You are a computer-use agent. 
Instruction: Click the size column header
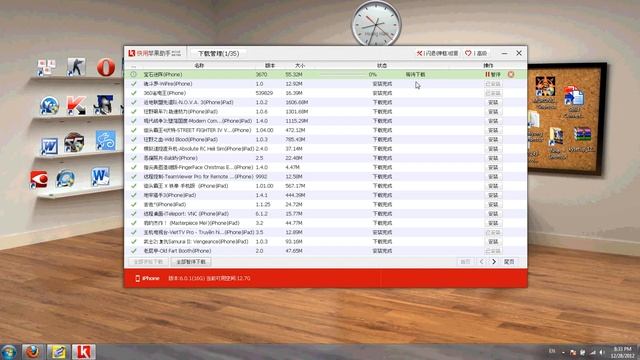(x=300, y=65)
